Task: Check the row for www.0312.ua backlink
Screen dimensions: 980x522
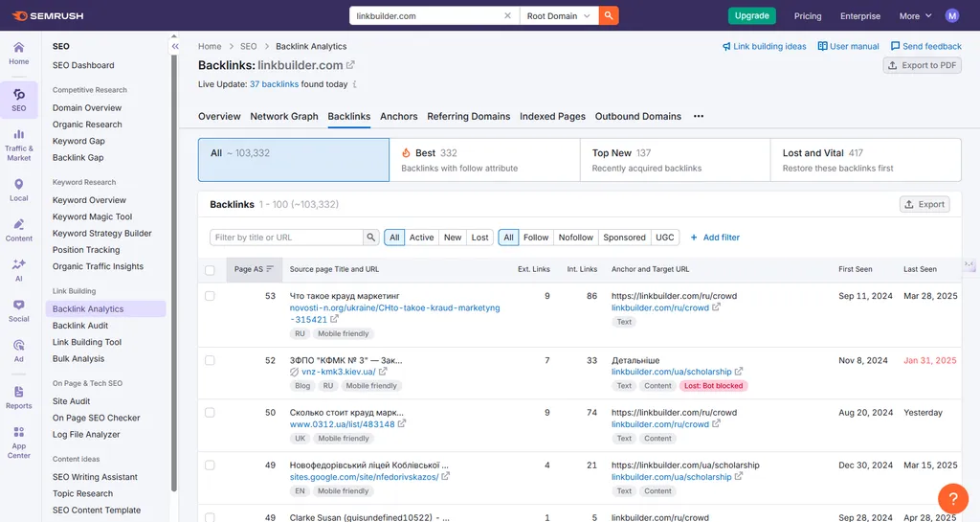Action: [x=210, y=413]
